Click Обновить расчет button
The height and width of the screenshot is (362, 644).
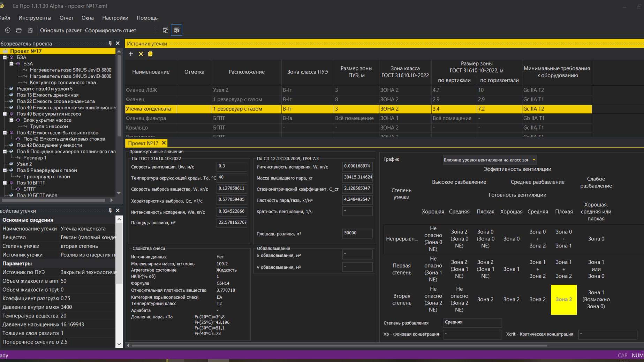click(61, 30)
